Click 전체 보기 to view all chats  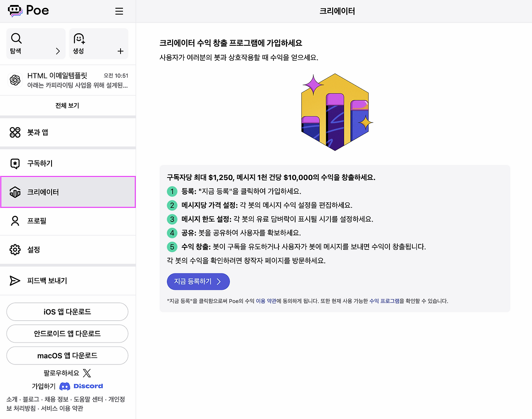tap(67, 106)
